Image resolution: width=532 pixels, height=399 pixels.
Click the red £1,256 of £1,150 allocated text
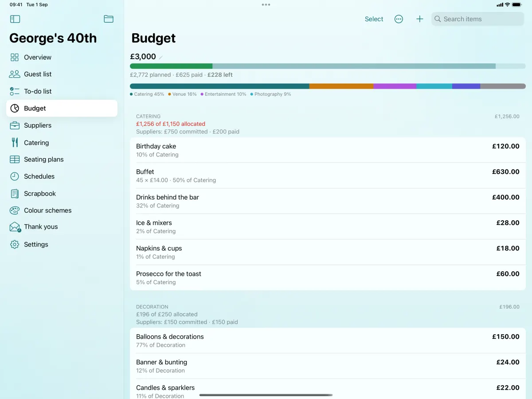coord(171,124)
